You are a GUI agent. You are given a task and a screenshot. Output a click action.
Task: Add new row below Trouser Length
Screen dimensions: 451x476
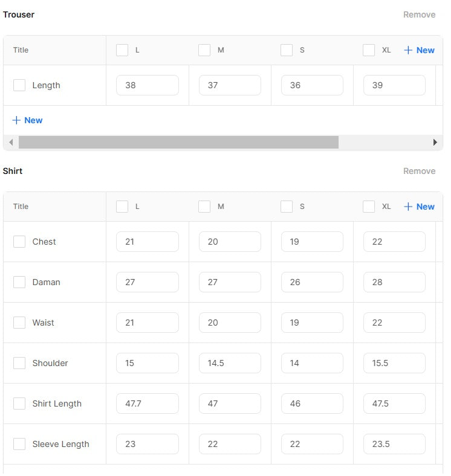(x=27, y=120)
